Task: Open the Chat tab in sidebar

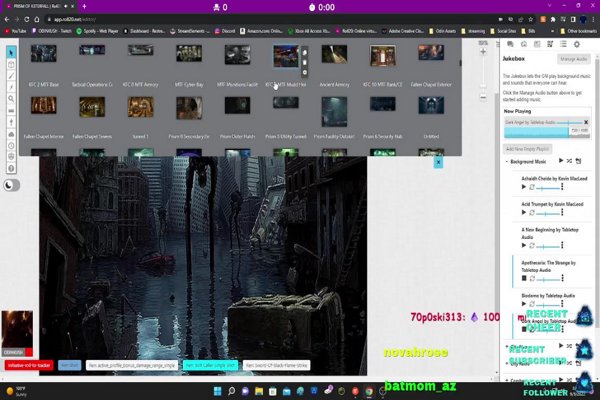Action: pyautogui.click(x=510, y=44)
